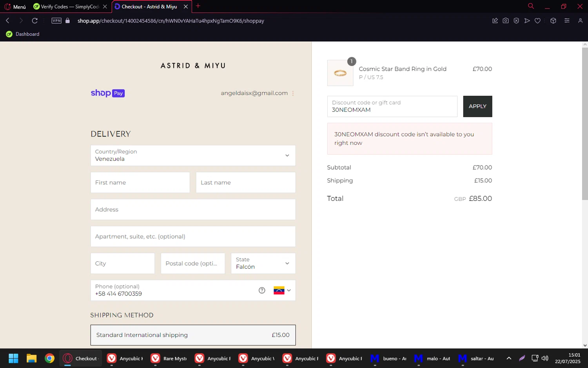Open the Windows Start button
Screen dimensions: 588x368
click(13, 358)
